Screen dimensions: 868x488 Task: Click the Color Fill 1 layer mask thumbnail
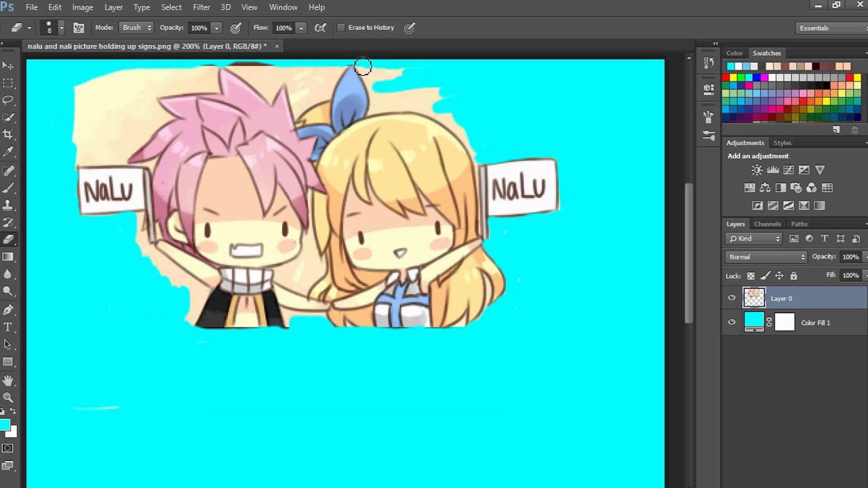[785, 322]
